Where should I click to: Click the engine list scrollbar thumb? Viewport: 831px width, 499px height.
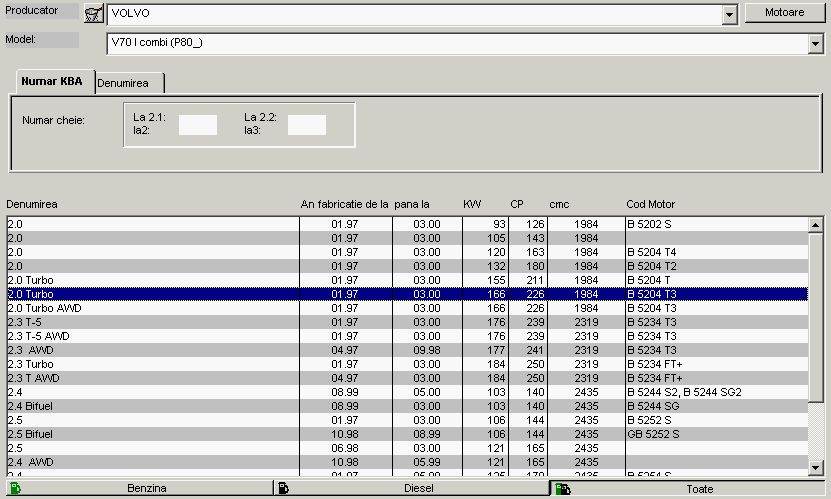tap(816, 317)
